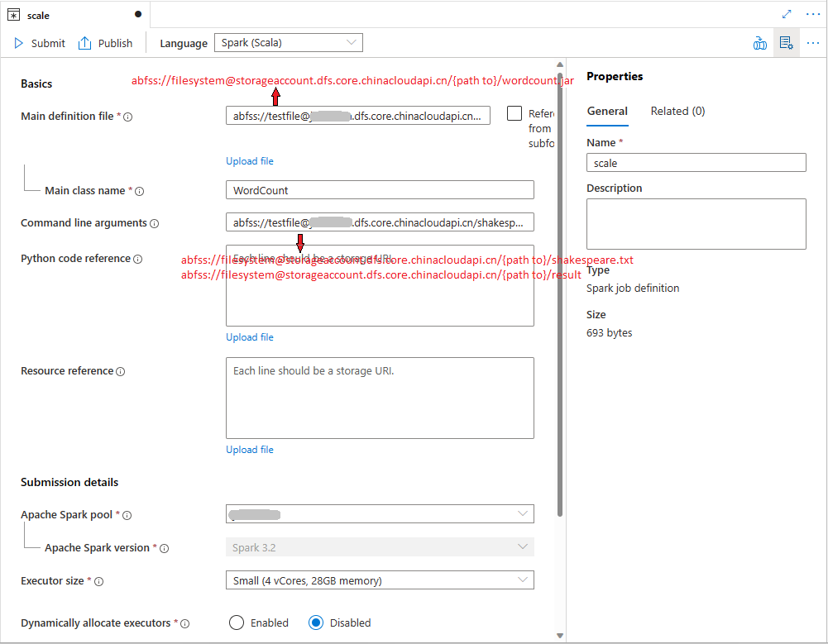828x644 pixels.
Task: Click the Resource reference text area
Action: (x=380, y=398)
